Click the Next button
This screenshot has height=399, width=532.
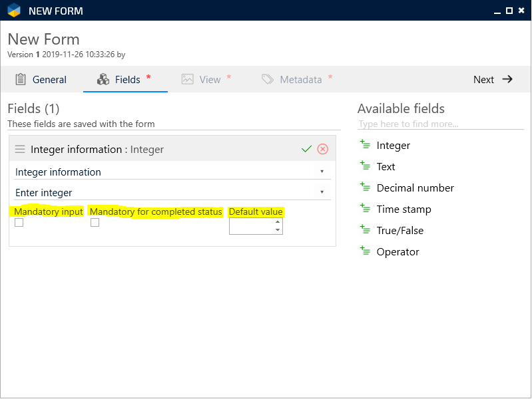[x=493, y=79]
